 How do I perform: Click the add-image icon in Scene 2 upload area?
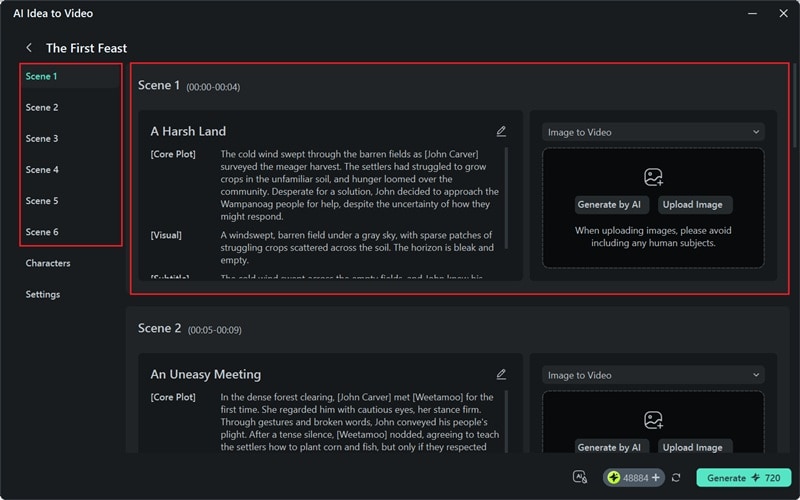(653, 420)
